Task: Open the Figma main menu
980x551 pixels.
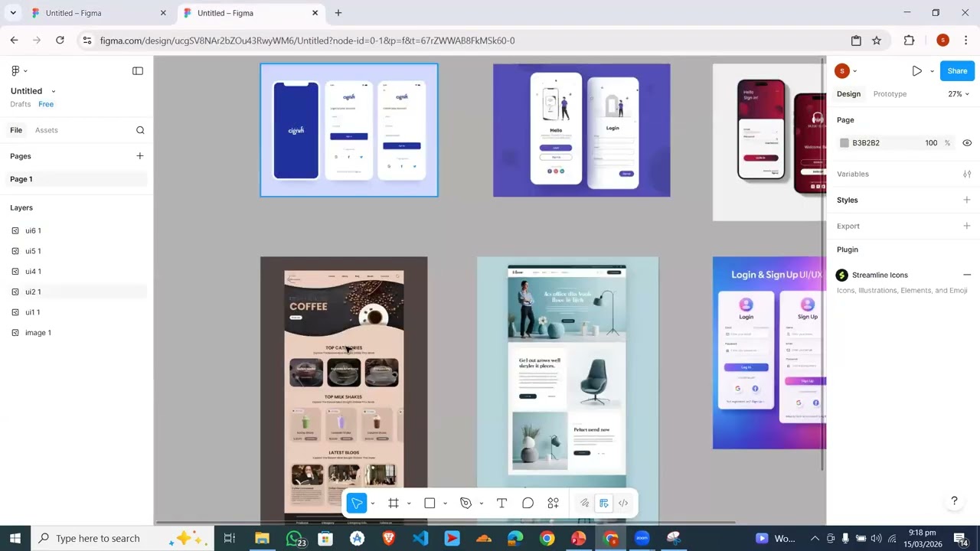Action: pos(18,71)
